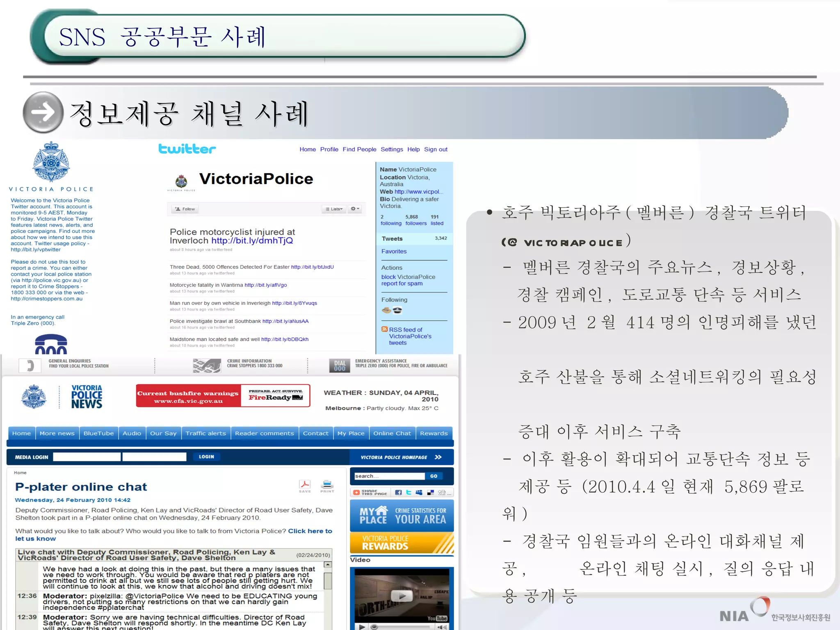840x630 pixels.
Task: Click the Follow button
Action: (x=185, y=209)
